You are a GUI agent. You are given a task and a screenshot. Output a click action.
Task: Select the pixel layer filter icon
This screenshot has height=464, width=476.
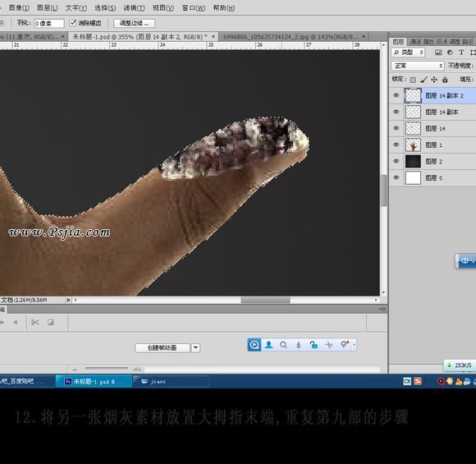click(x=438, y=53)
